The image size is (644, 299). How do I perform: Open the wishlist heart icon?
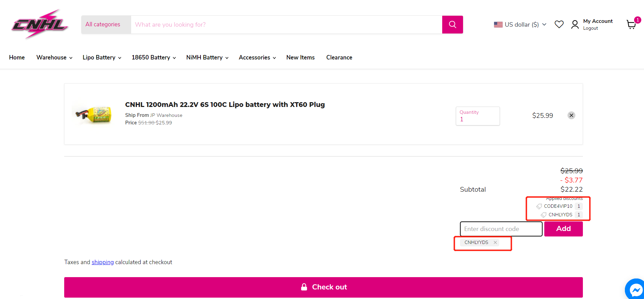coord(559,24)
